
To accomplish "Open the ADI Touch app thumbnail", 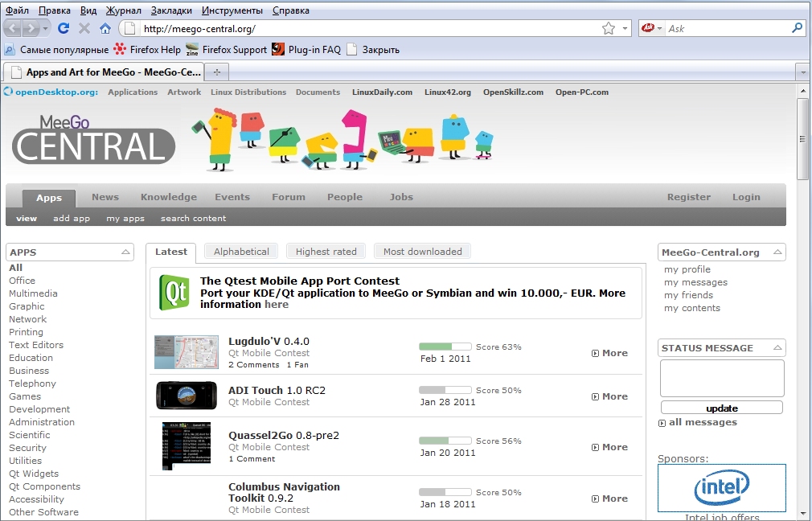I will coord(186,396).
